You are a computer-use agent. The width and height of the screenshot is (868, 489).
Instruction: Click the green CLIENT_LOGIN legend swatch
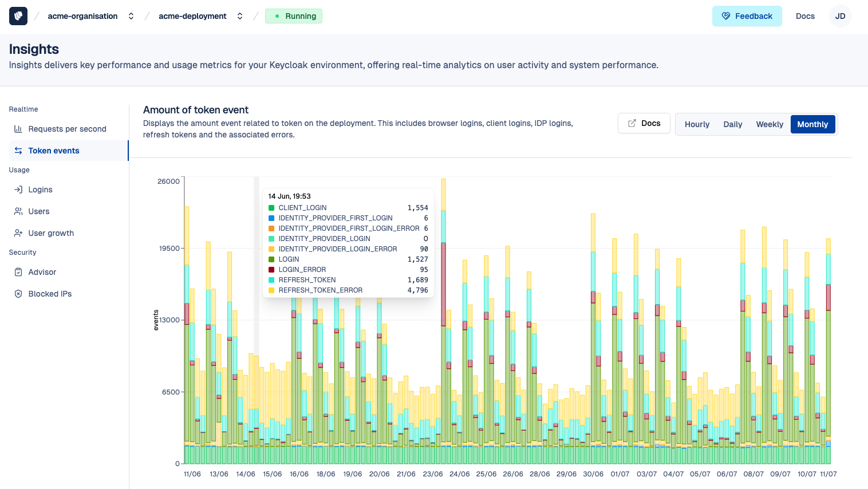pyautogui.click(x=271, y=208)
